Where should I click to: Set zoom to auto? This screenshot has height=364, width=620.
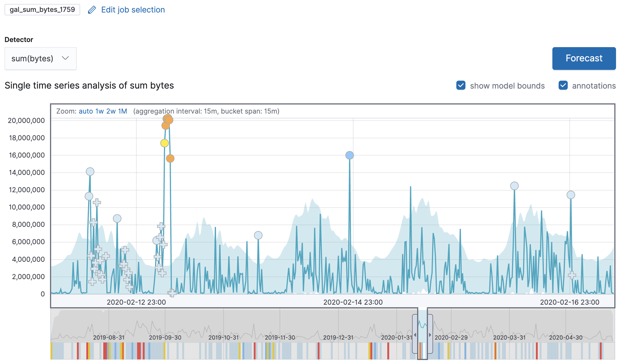point(86,111)
